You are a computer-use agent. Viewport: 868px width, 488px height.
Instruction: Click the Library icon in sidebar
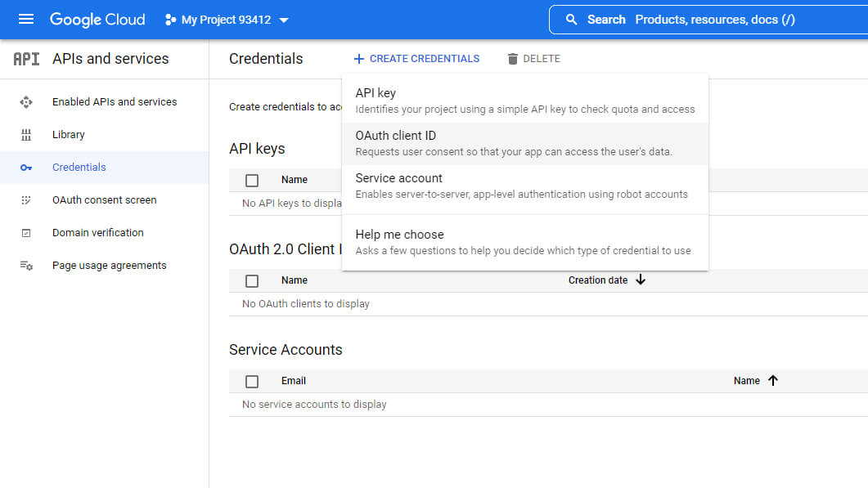[x=26, y=135]
